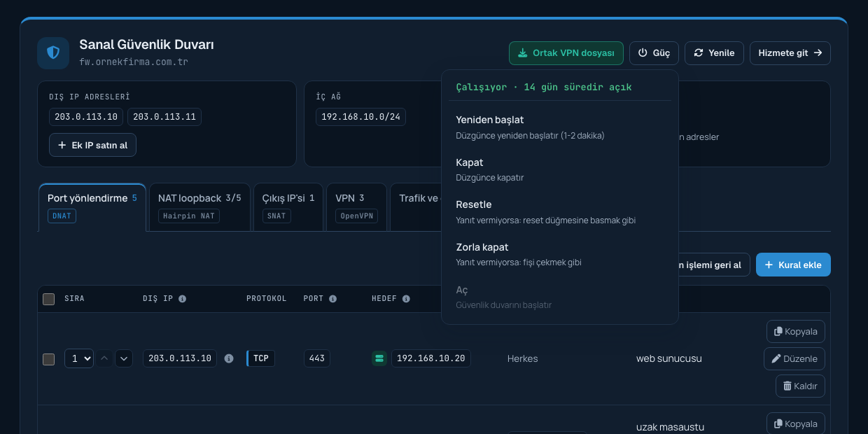Click the port value 443

click(x=316, y=358)
